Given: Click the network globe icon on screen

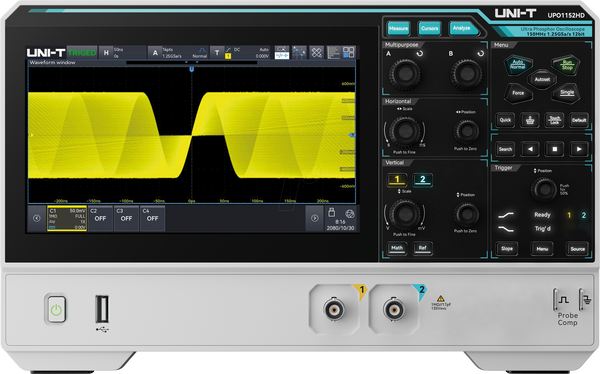Looking at the screenshot, I should (349, 213).
